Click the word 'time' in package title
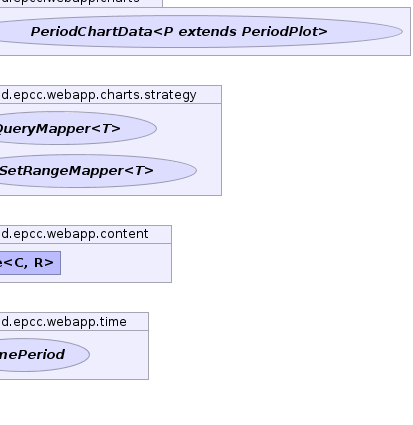Screen dimensions: 413x425 112,322
